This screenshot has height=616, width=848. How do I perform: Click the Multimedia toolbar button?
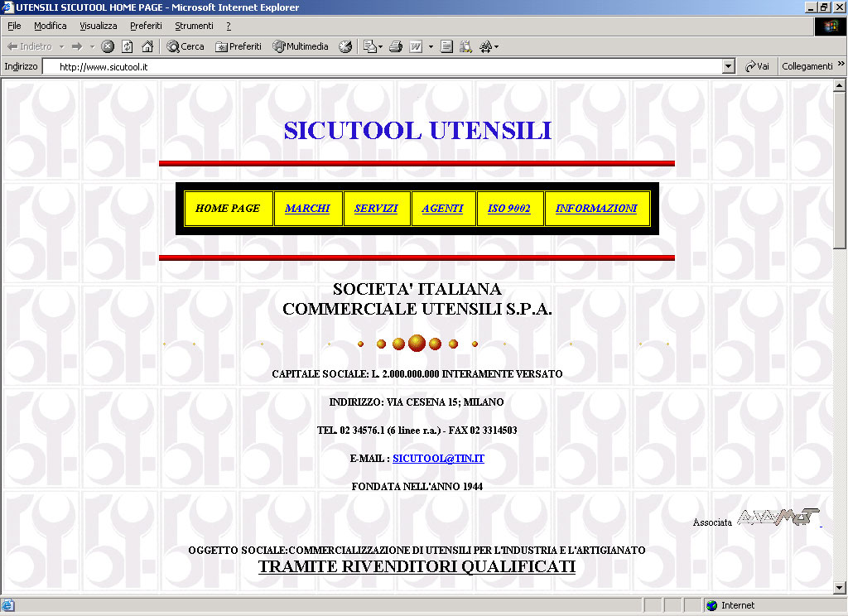301,46
